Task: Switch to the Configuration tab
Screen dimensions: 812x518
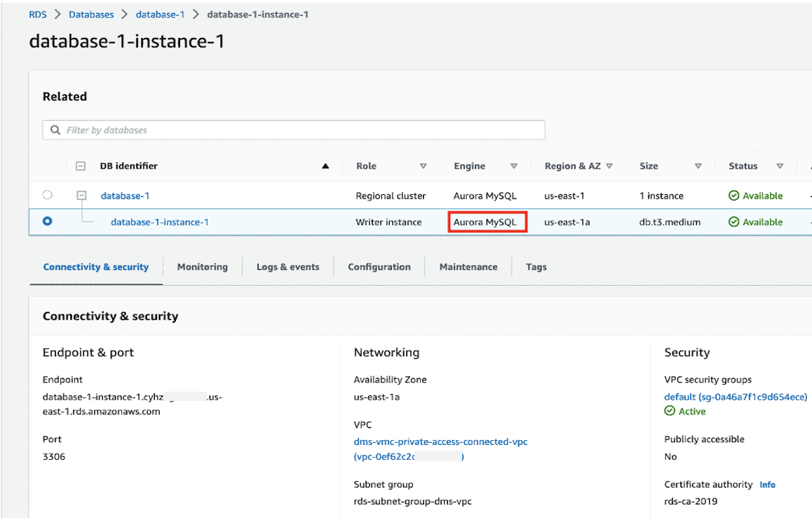Action: pos(379,267)
